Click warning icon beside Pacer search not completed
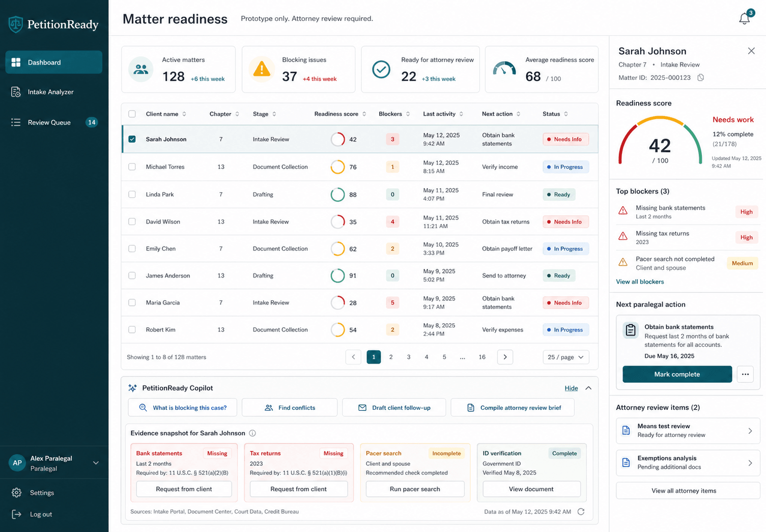766x532 pixels. pos(623,262)
